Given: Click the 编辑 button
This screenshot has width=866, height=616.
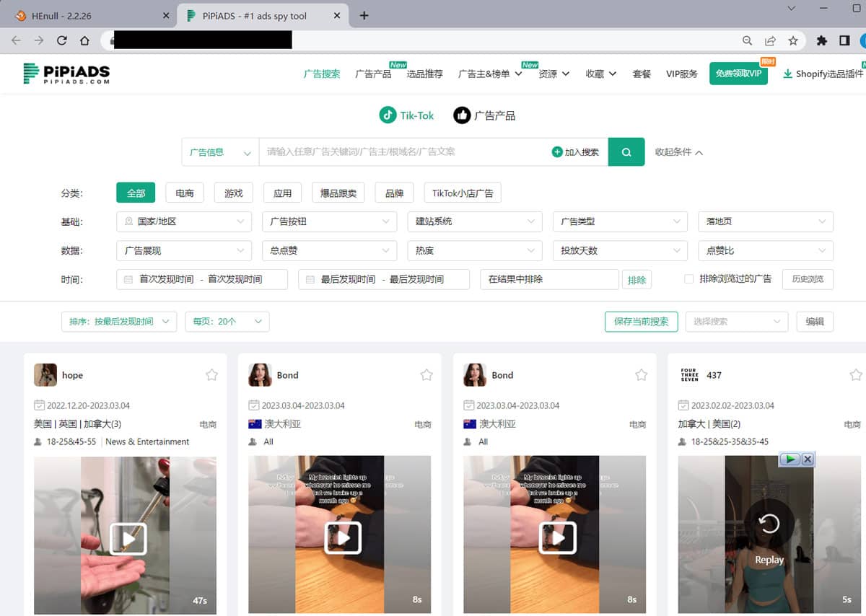Looking at the screenshot, I should click(815, 322).
